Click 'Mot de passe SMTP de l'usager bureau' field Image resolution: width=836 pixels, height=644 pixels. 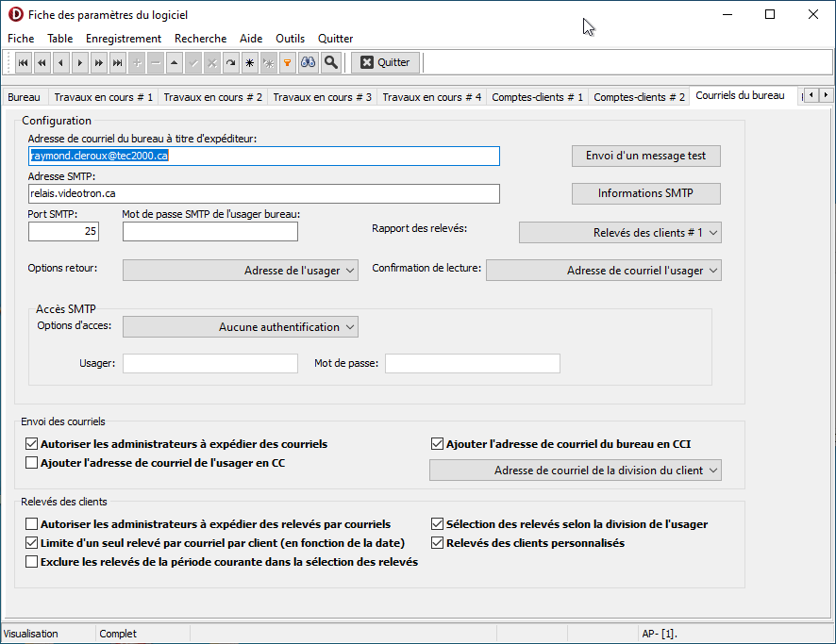pyautogui.click(x=210, y=231)
